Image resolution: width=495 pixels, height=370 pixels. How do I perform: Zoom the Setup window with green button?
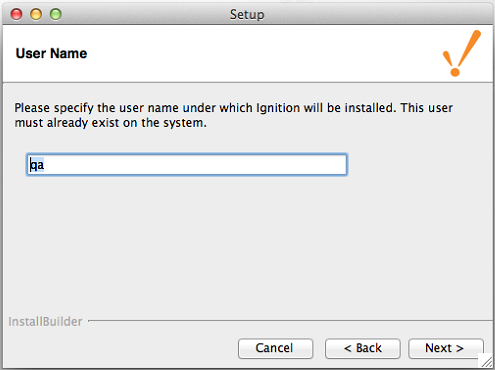(56, 14)
